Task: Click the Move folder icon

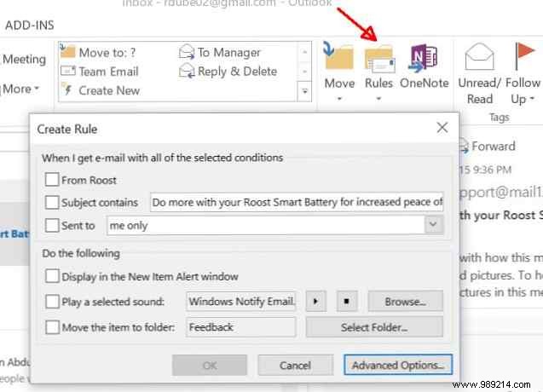Action: [338, 57]
